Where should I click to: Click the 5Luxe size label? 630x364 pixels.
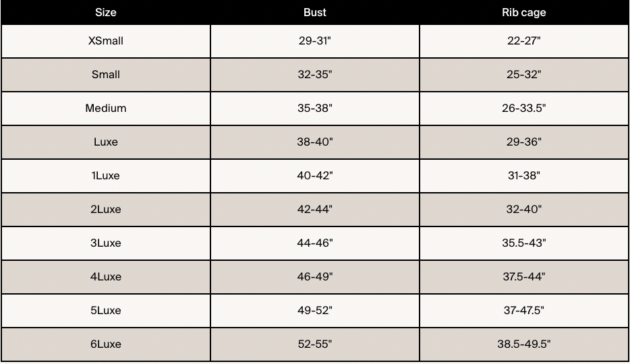(106, 311)
